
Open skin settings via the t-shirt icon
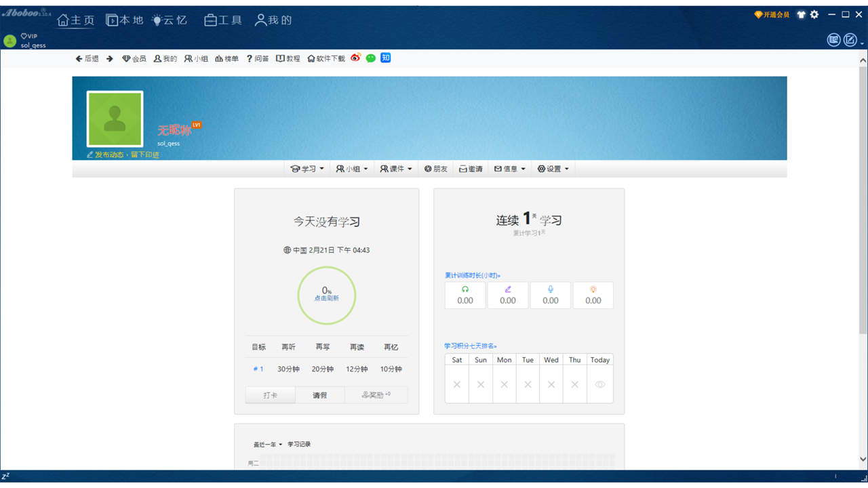tap(801, 15)
